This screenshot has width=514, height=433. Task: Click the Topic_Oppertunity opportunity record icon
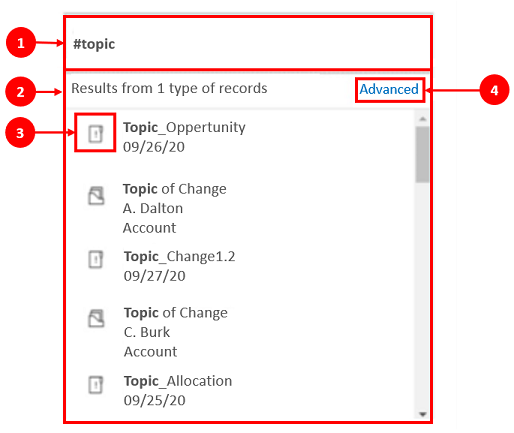(96, 133)
